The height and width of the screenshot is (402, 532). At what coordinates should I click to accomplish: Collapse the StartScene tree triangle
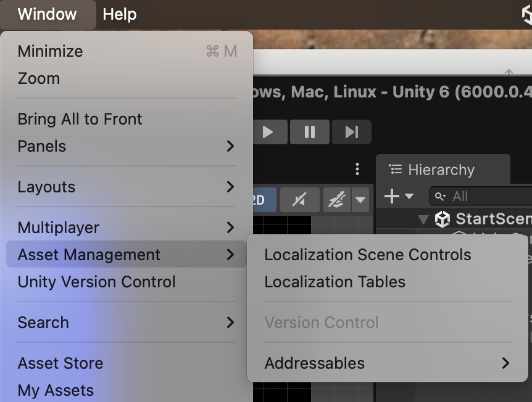coord(423,219)
